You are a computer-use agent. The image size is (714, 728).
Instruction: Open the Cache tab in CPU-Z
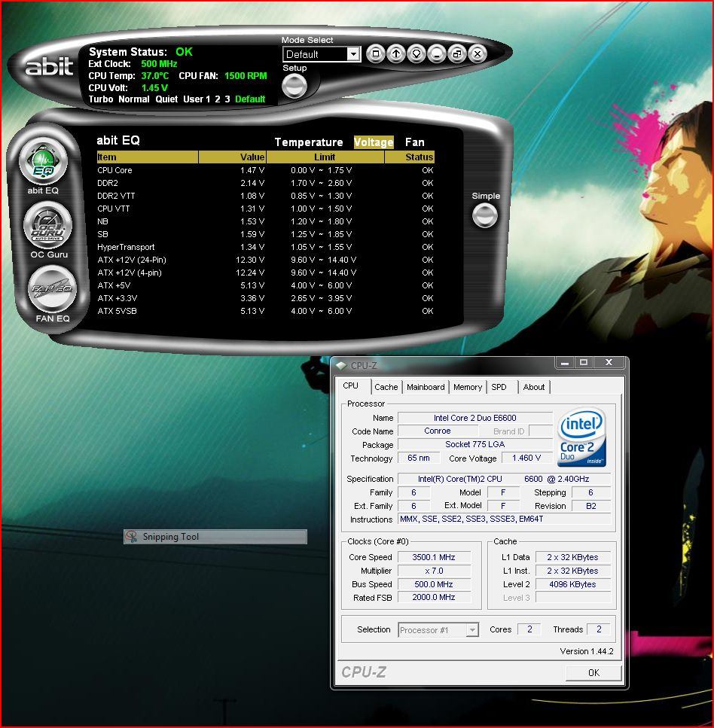[x=386, y=387]
